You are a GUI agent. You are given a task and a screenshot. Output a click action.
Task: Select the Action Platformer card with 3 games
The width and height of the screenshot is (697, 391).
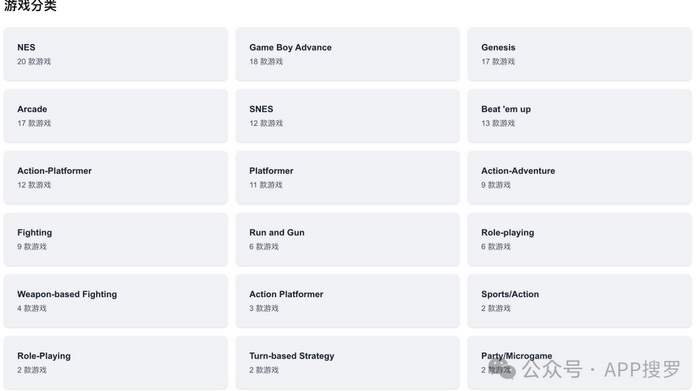(348, 301)
